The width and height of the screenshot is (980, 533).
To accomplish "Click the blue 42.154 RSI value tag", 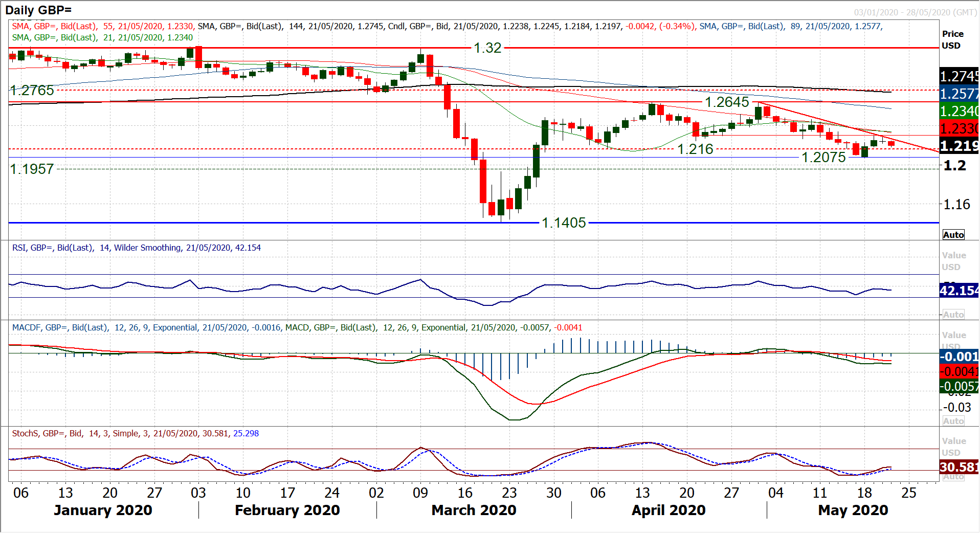I will 959,291.
